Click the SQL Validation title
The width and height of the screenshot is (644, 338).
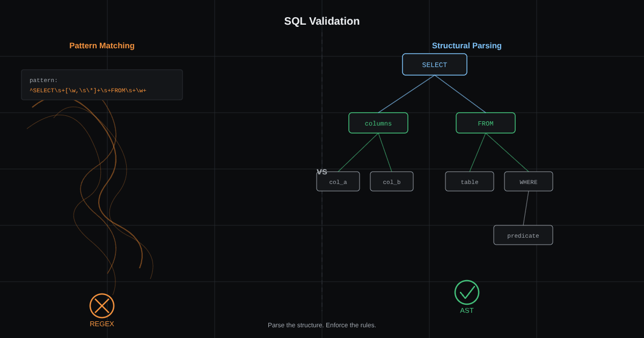pos(322,21)
